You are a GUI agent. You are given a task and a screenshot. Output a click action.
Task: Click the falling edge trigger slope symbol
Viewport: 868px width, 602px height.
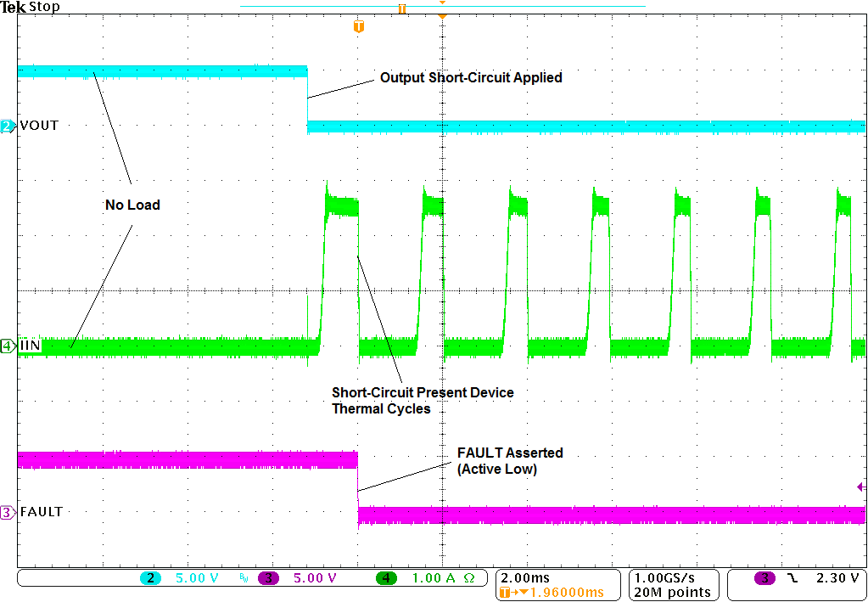[792, 578]
